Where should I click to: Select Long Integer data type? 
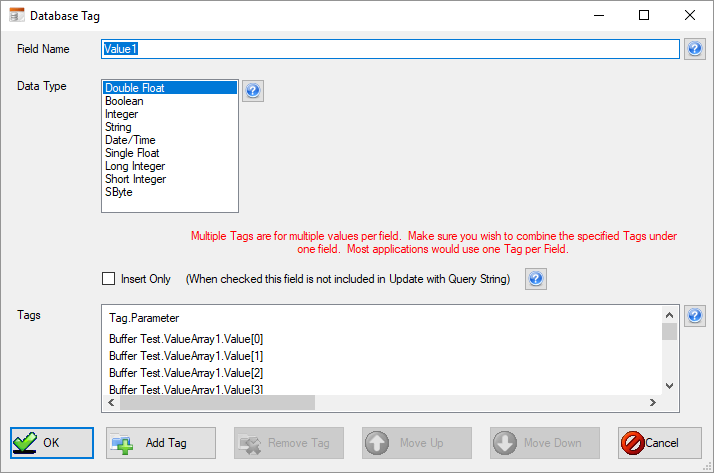[135, 166]
